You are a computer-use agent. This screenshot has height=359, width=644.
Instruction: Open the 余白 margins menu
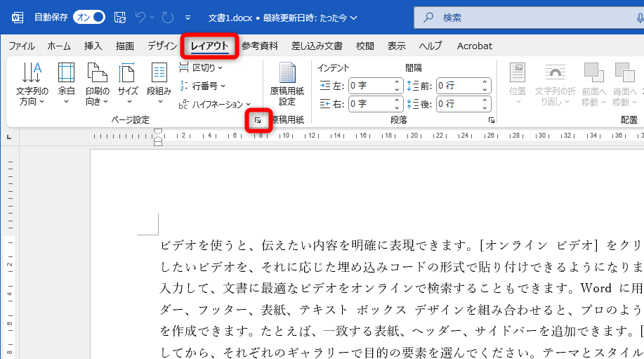click(x=66, y=84)
